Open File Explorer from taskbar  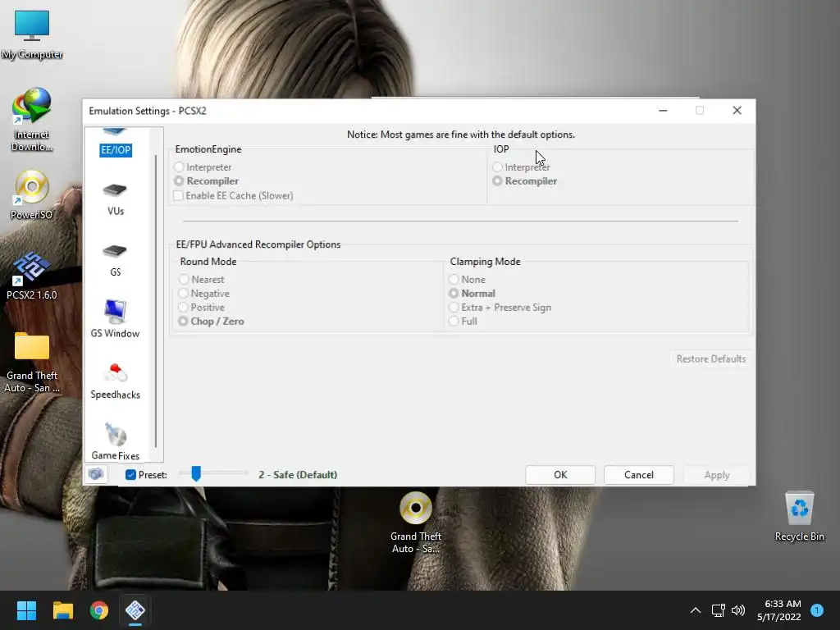tap(62, 610)
